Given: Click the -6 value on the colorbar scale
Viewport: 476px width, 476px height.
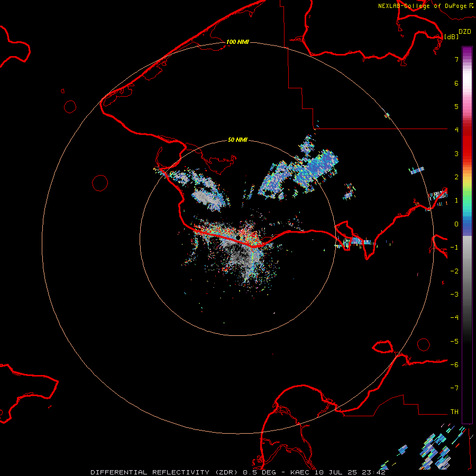Looking at the screenshot, I should (x=454, y=365).
